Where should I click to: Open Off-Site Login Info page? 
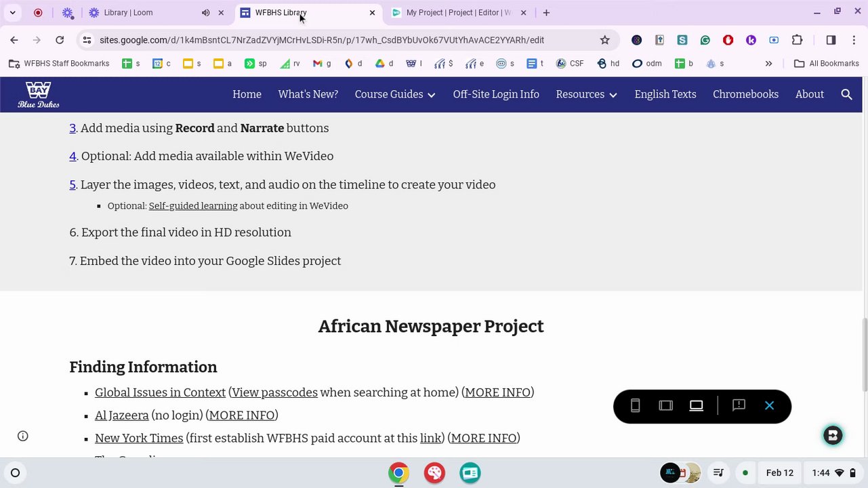click(x=496, y=94)
